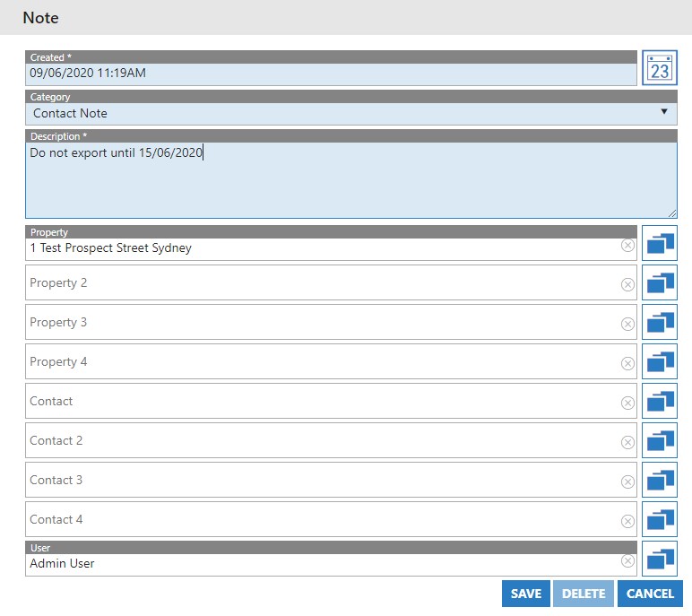Image resolution: width=692 pixels, height=616 pixels.
Task: Click the Delete button
Action: 584,594
